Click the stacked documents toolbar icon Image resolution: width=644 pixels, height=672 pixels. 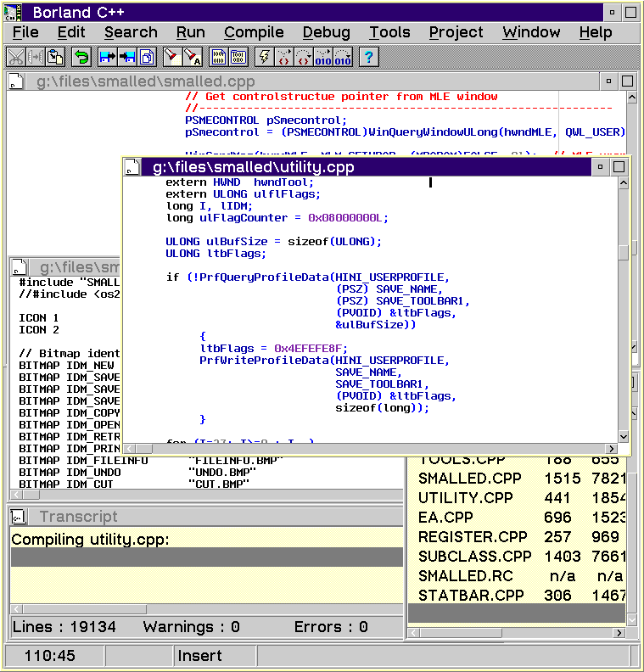coord(147,57)
